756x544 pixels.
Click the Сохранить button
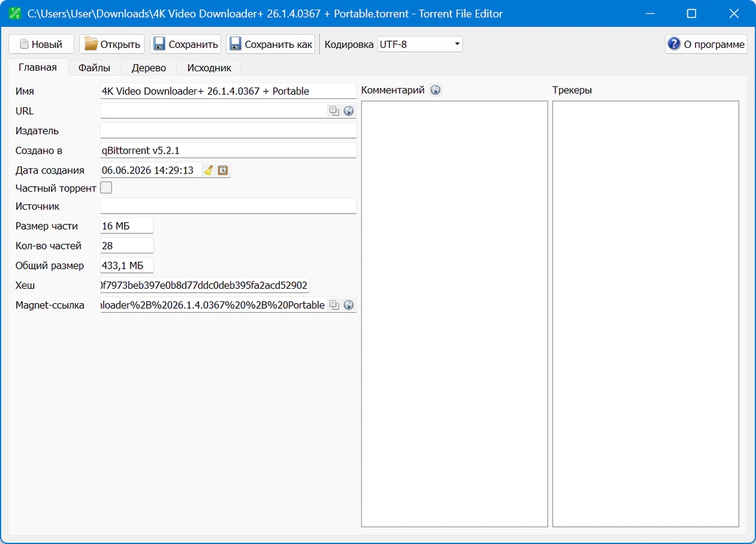tap(185, 44)
